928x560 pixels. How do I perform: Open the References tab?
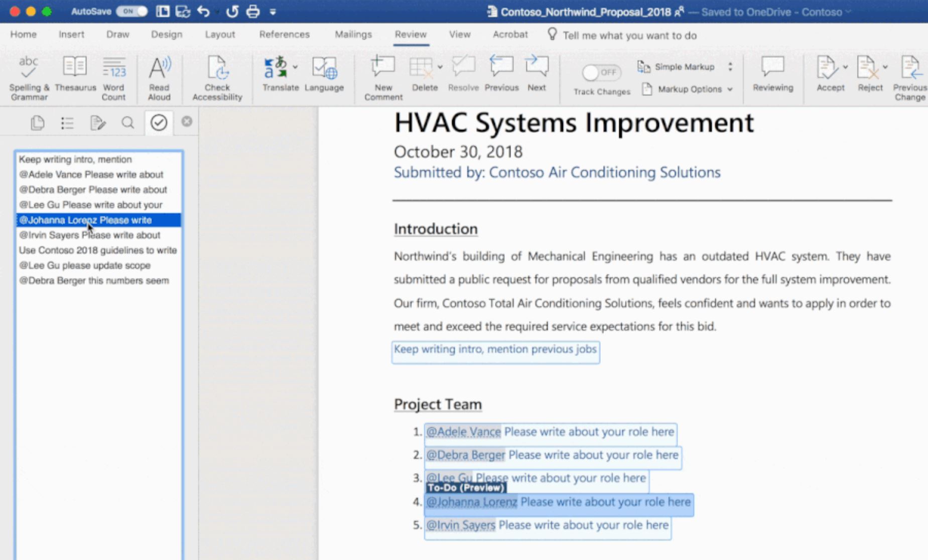click(285, 35)
